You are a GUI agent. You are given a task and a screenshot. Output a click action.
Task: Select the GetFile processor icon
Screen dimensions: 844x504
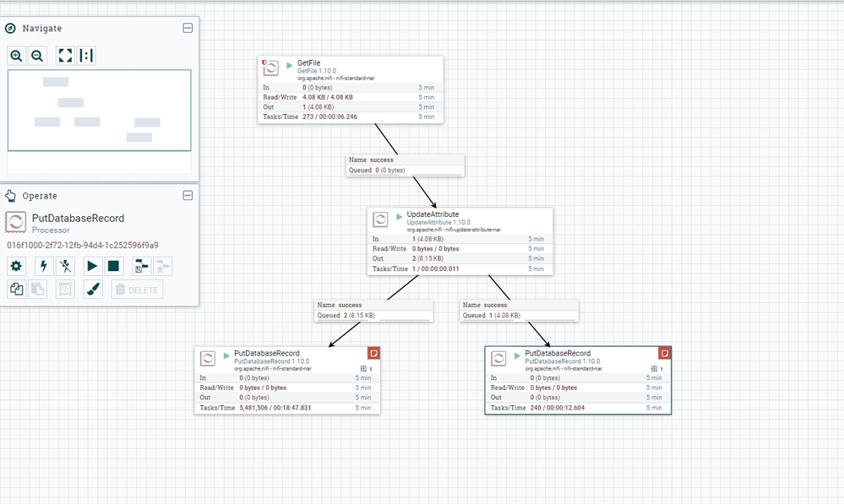pos(270,68)
